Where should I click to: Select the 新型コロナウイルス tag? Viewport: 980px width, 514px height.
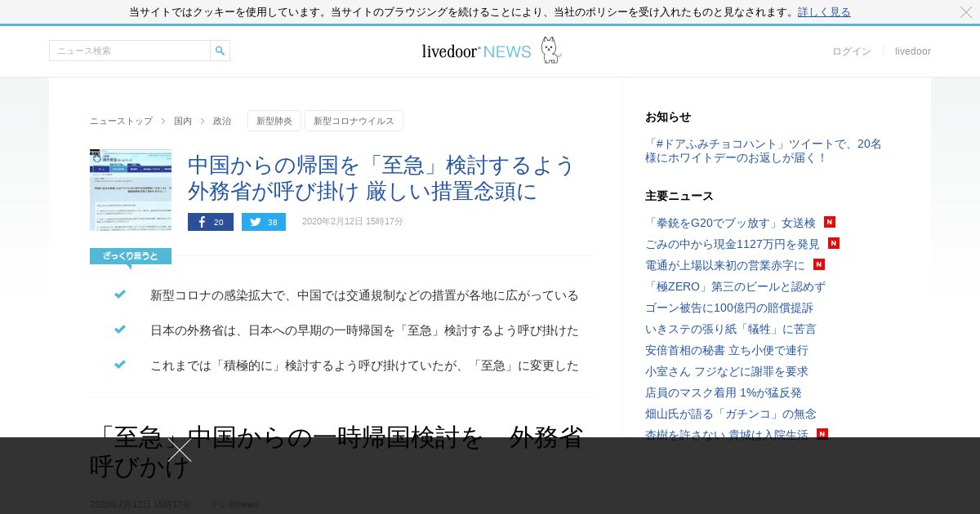[354, 121]
